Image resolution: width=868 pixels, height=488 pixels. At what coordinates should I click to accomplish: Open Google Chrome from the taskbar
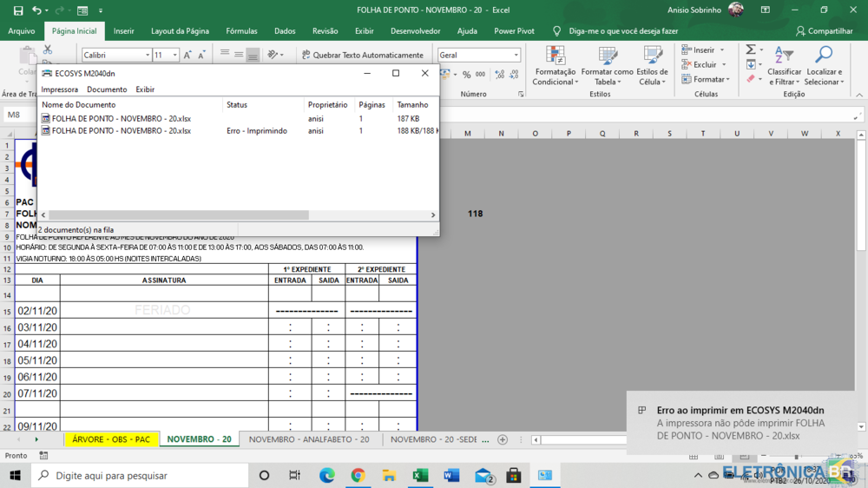coord(358,475)
